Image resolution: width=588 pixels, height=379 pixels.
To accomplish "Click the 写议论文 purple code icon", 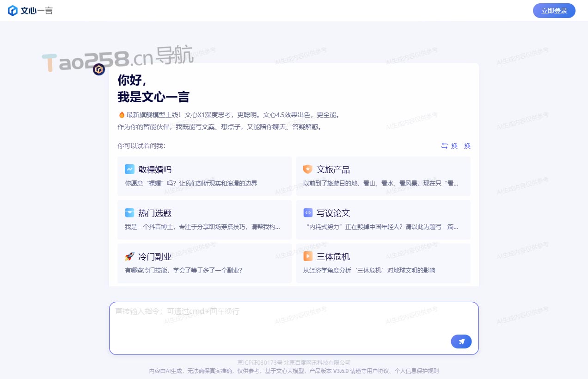I will pos(308,213).
